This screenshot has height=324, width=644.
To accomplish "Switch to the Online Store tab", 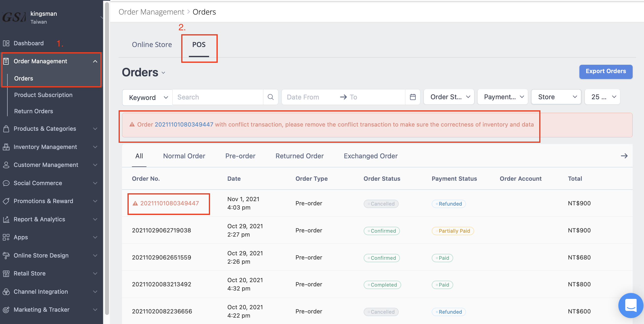I will click(152, 44).
